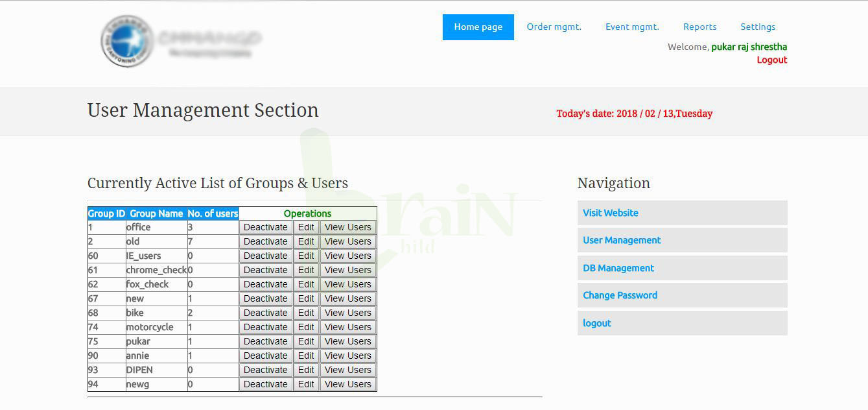View users of the IE_users group

pyautogui.click(x=348, y=256)
